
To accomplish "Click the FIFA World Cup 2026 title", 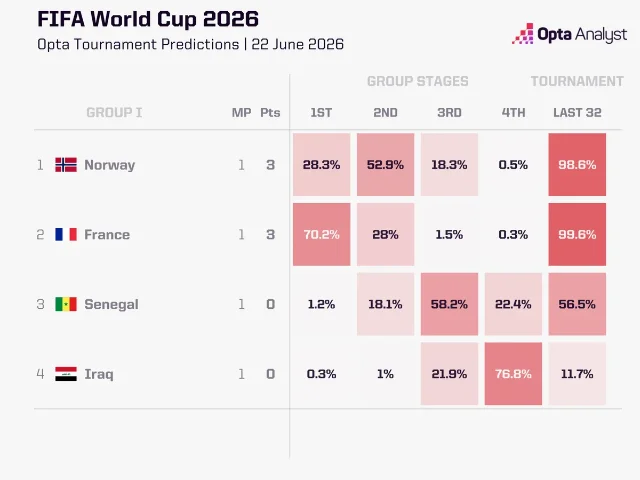I will (148, 19).
